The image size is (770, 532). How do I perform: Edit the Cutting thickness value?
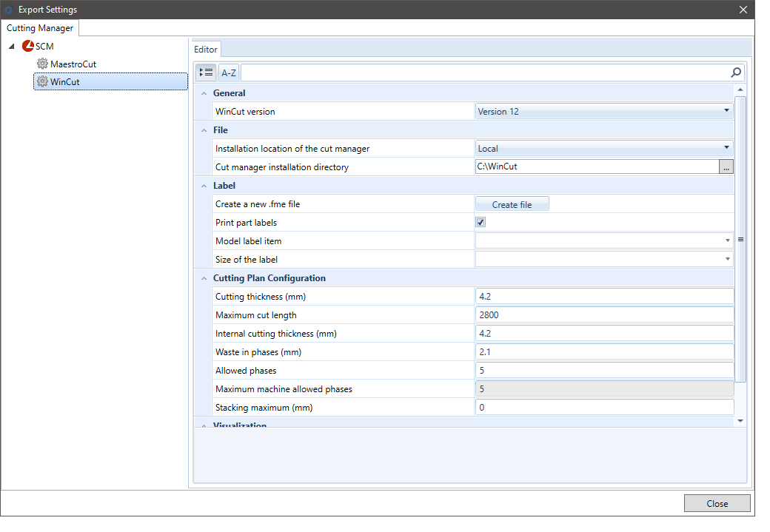(604, 297)
